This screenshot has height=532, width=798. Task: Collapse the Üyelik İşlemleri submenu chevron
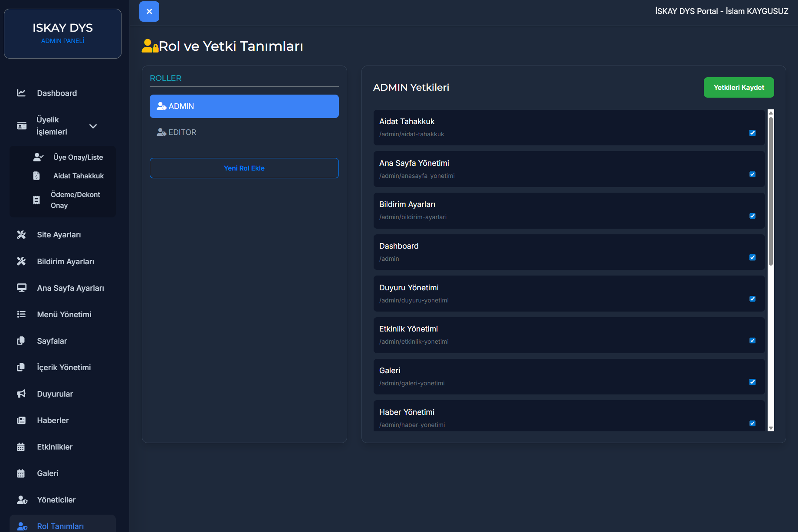(x=93, y=126)
